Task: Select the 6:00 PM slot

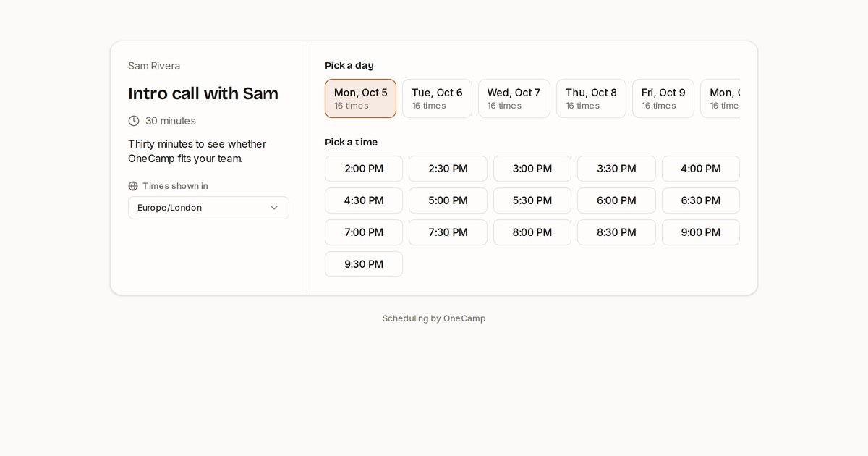Action: pos(616,200)
